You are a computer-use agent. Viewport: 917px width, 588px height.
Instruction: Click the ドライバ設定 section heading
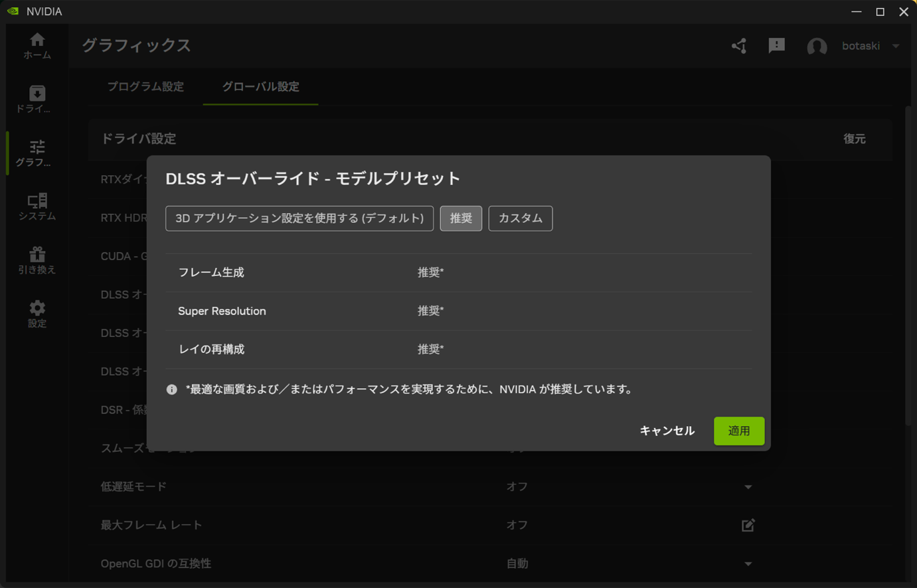coord(138,139)
